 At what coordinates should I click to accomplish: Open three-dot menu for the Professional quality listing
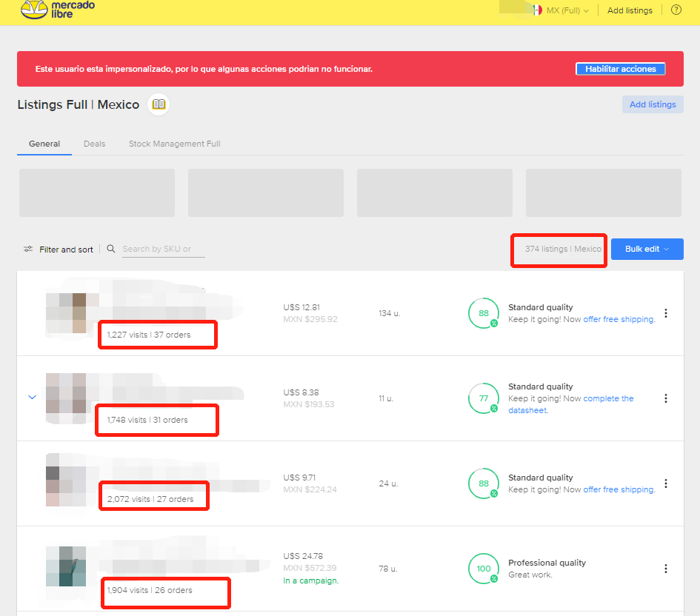(x=665, y=569)
